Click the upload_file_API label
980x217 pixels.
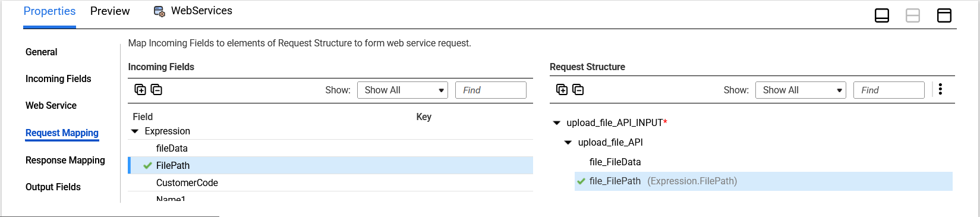tap(610, 143)
